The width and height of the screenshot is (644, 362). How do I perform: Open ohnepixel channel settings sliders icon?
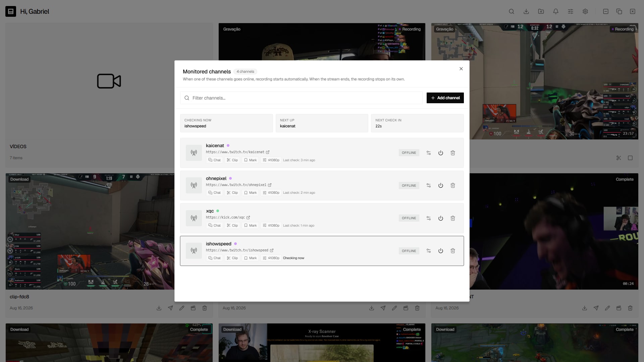[429, 185]
